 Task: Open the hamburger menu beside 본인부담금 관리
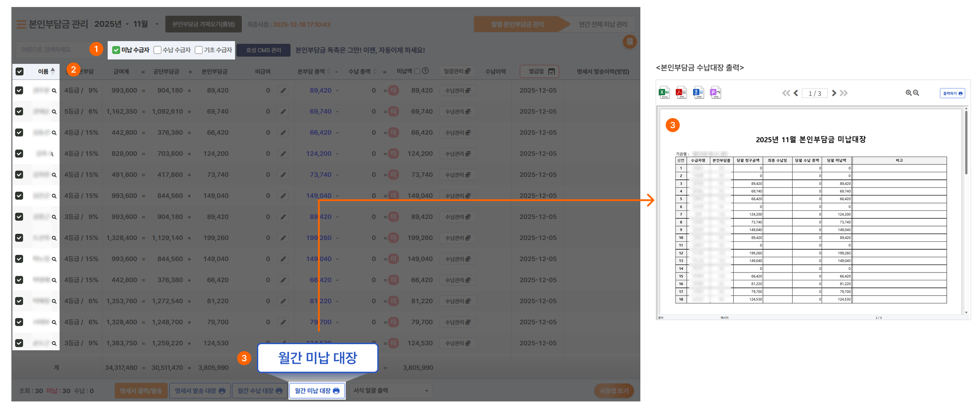pos(21,24)
